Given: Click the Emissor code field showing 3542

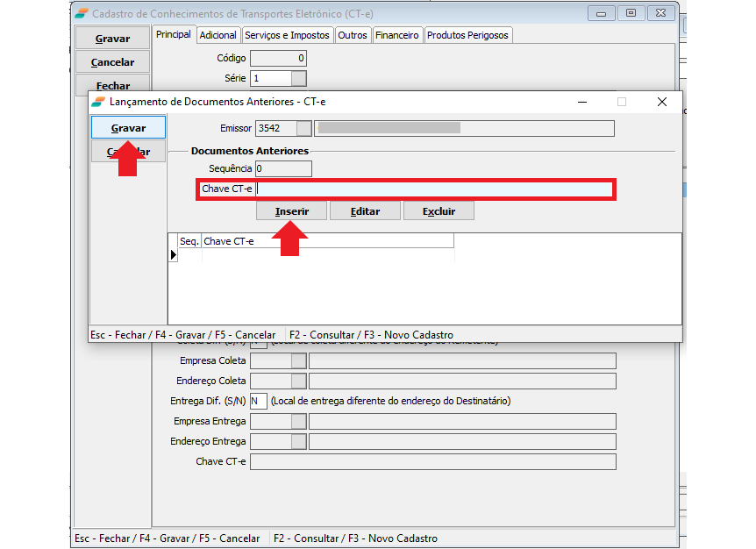Looking at the screenshot, I should click(x=275, y=129).
